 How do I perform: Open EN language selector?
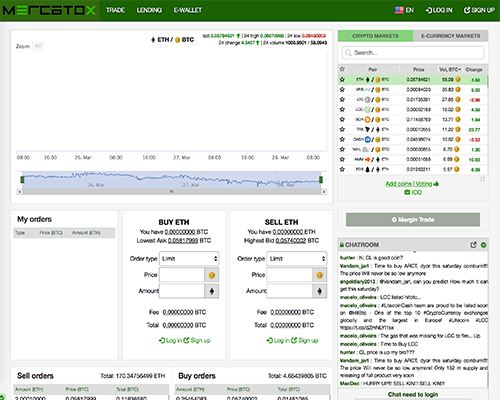tap(404, 10)
